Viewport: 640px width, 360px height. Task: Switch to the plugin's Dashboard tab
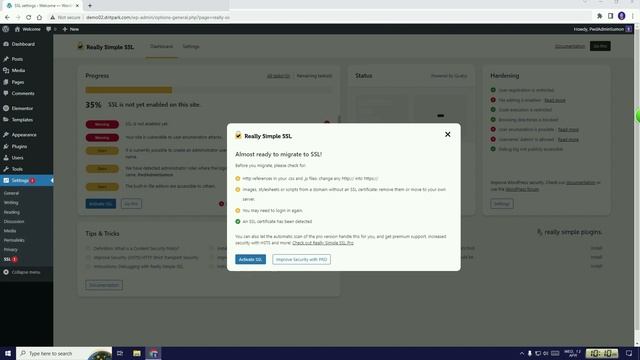coord(161,47)
